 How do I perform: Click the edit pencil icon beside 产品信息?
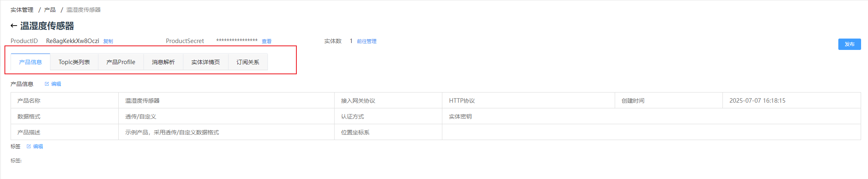47,84
